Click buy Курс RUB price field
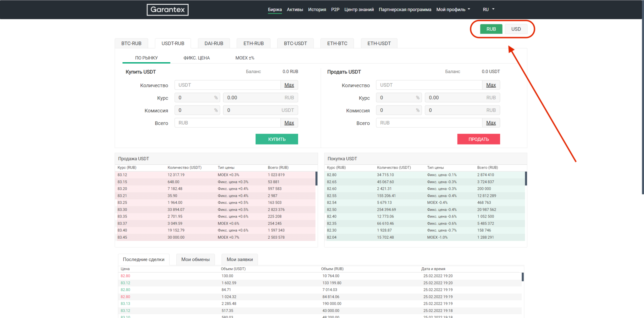Viewport: 644px width, 318px height. click(260, 98)
